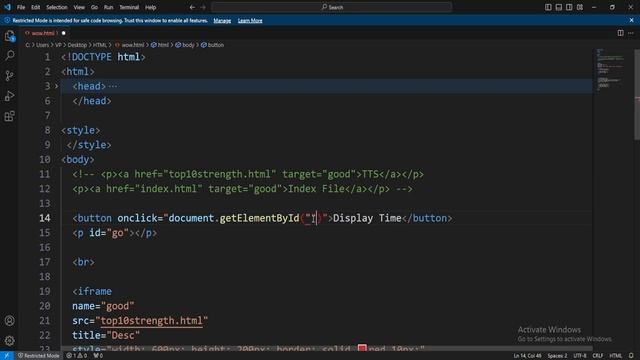Open the Go menu
Image resolution: width=640 pixels, height=360 pixels.
(x=94, y=7)
